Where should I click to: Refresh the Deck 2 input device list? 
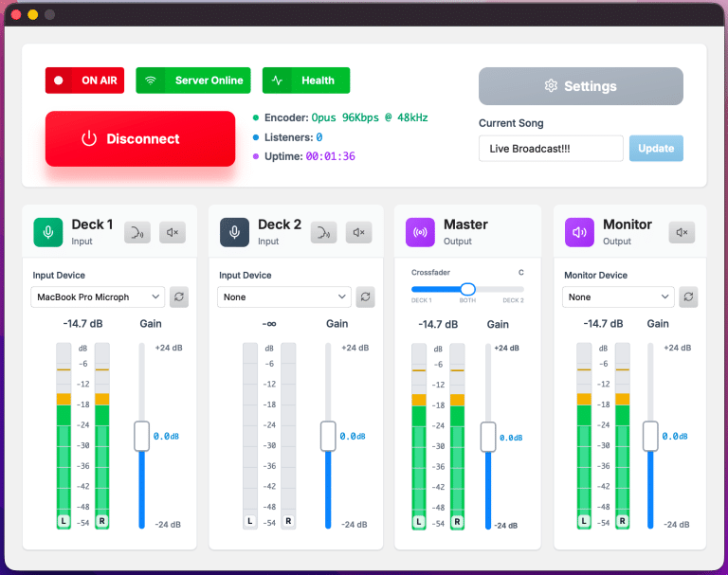coord(365,297)
